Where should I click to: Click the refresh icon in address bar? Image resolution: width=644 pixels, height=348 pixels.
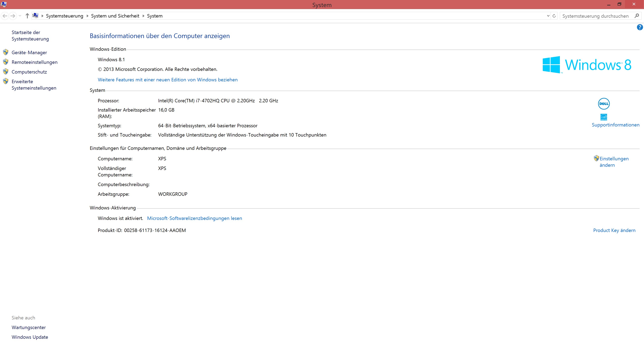[554, 16]
